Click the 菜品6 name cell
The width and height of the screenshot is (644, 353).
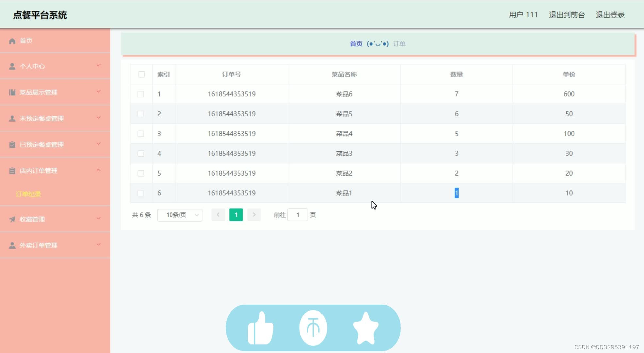point(344,94)
